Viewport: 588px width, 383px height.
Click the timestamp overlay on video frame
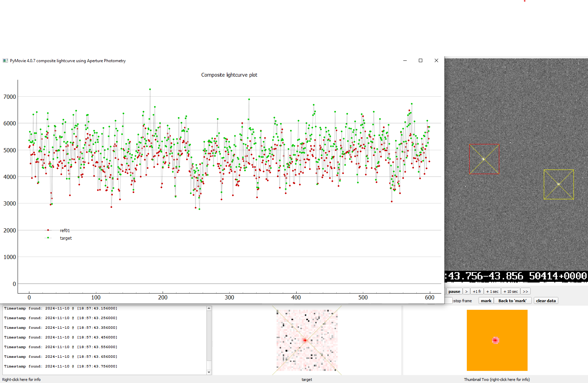tap(516, 276)
